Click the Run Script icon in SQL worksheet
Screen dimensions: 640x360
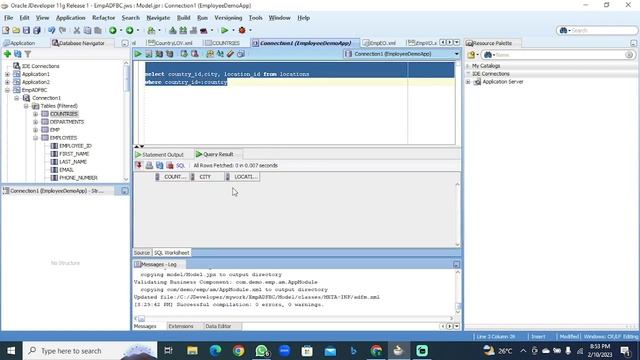149,54
